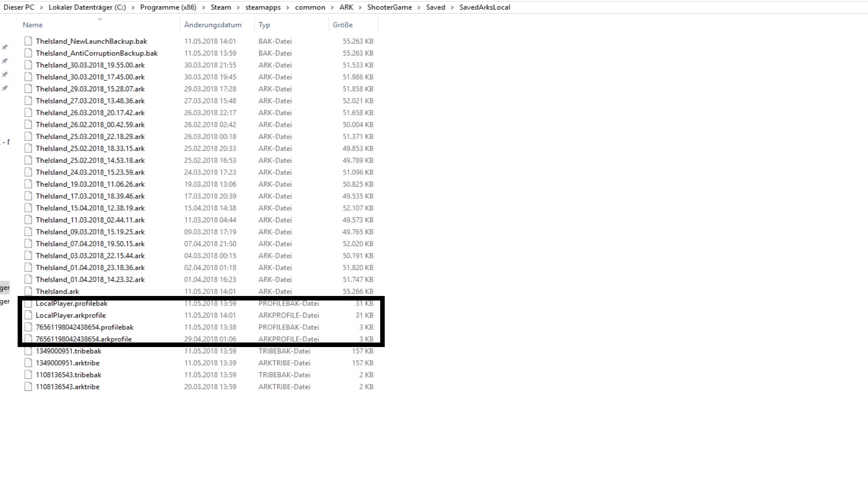Viewport: 868px width, 488px height.
Task: Click the file icon of TheIsland_AntiCorruptionBackup.bak
Action: [x=28, y=53]
